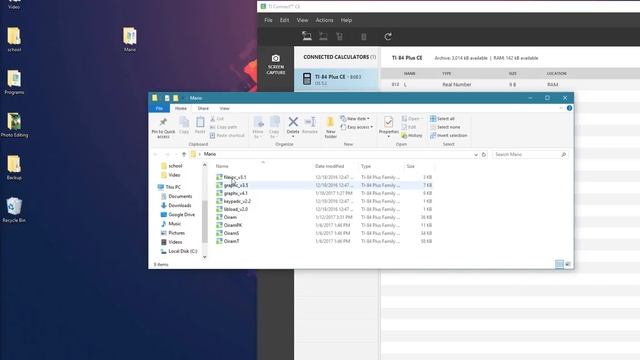Create New folder from ribbon

(x=330, y=127)
